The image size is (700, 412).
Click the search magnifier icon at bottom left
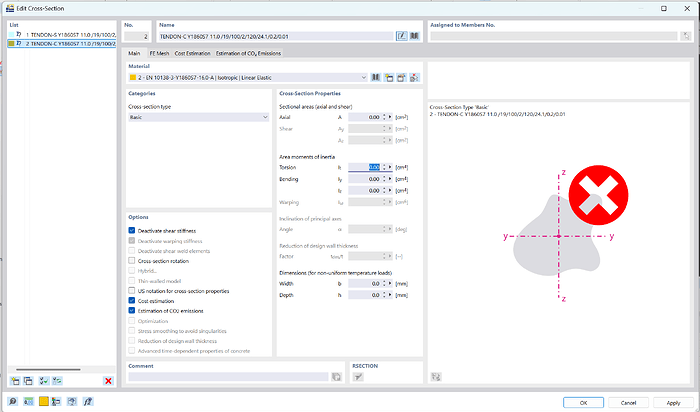coord(13,401)
